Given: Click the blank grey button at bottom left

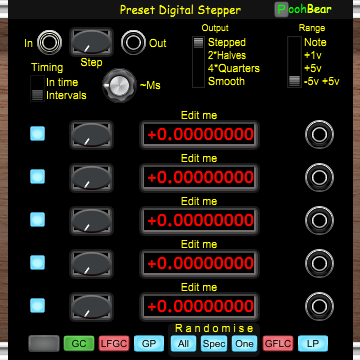Looking at the screenshot, I should pos(44,344).
